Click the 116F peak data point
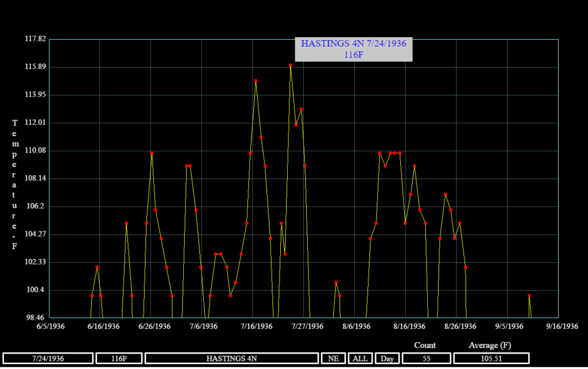 pyautogui.click(x=291, y=65)
